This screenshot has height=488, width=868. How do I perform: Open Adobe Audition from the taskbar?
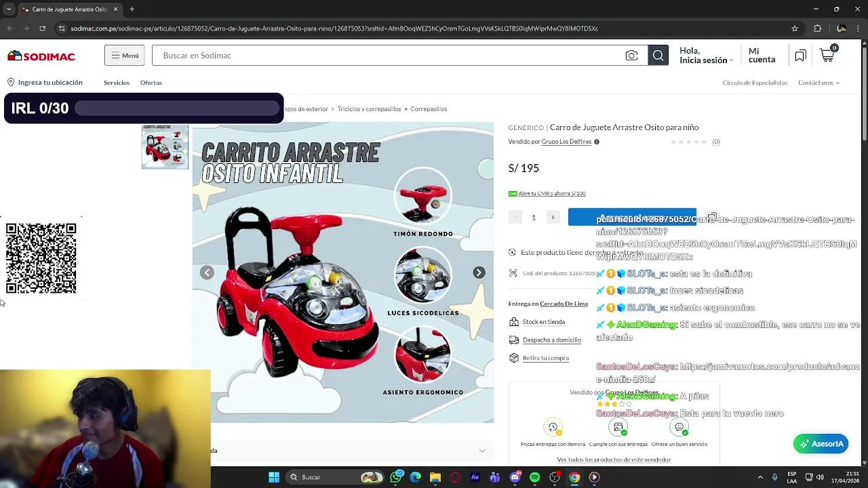click(x=475, y=477)
